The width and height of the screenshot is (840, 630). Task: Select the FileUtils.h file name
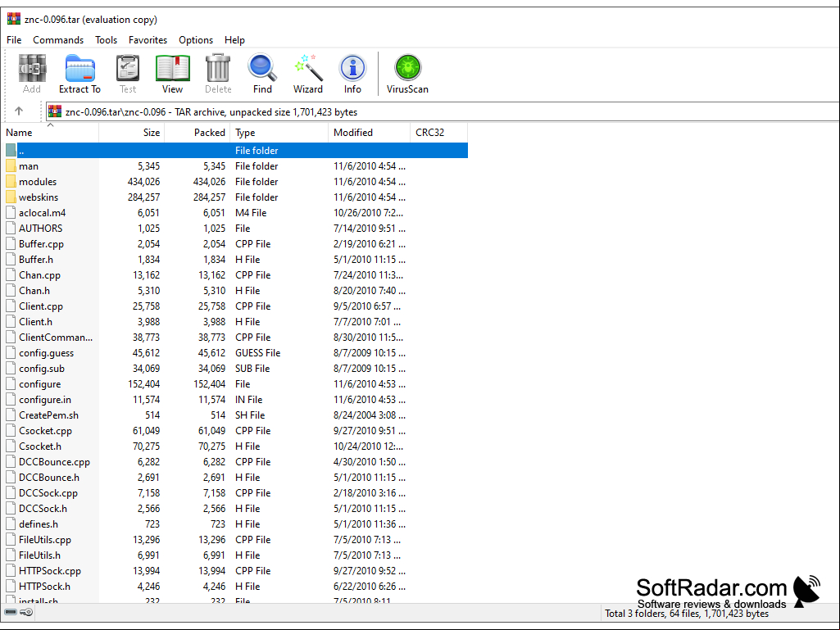pos(39,555)
